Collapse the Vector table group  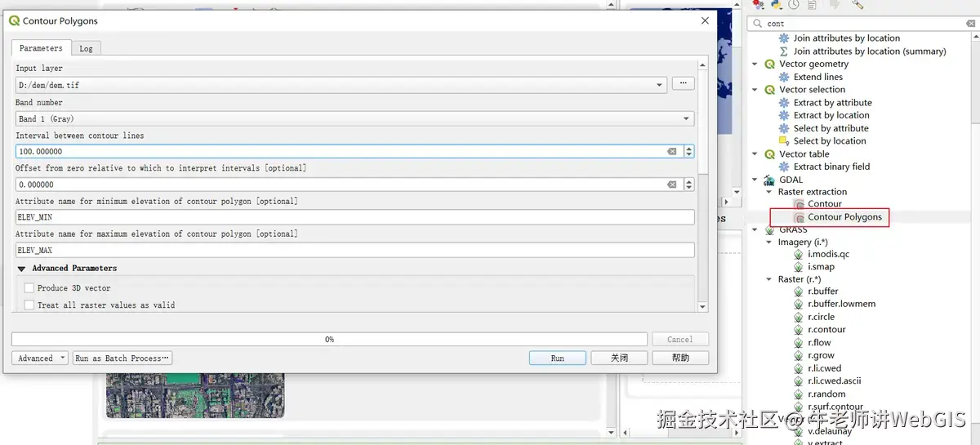(755, 154)
